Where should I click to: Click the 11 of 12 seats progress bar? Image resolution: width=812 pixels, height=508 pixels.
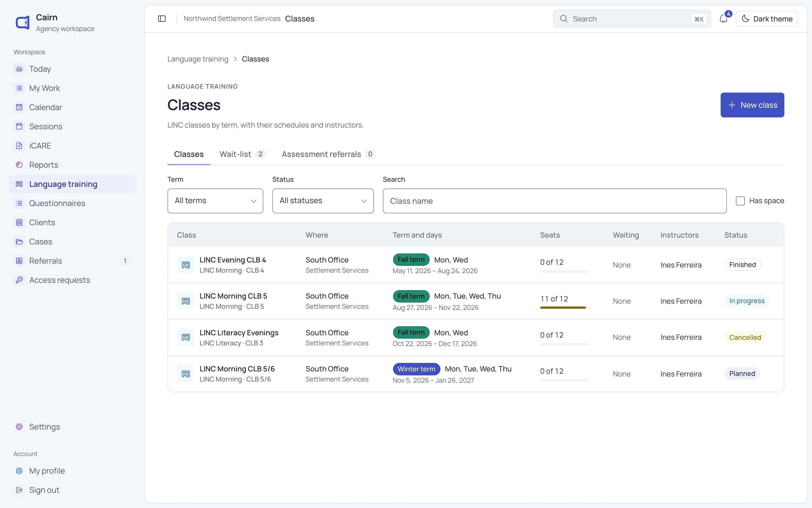tap(565, 307)
